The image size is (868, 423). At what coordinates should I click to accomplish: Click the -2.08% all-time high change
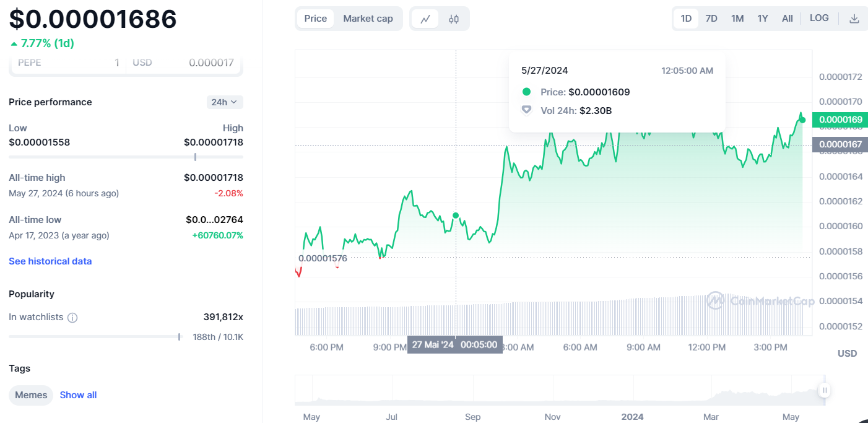click(229, 193)
